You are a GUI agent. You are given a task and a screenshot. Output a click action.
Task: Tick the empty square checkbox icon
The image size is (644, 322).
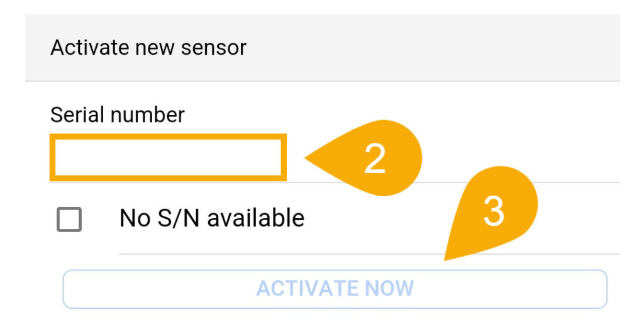[x=69, y=219]
